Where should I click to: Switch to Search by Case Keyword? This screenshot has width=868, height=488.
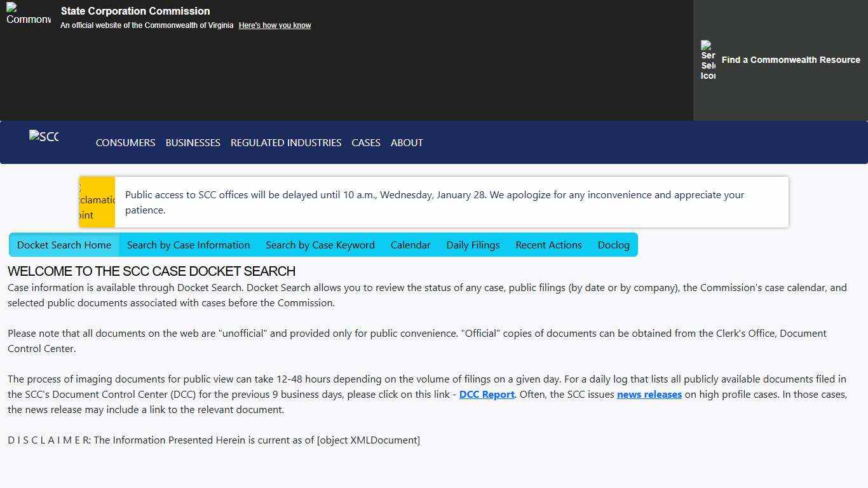click(320, 245)
